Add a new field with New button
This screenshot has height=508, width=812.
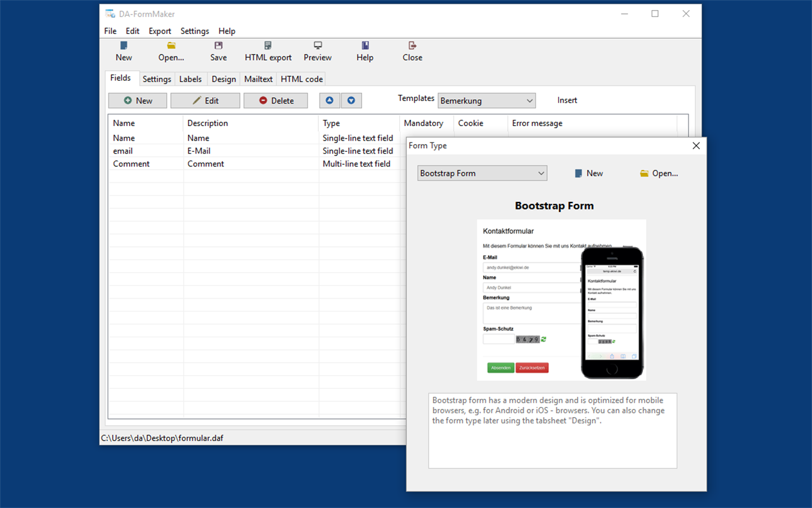[x=138, y=100]
